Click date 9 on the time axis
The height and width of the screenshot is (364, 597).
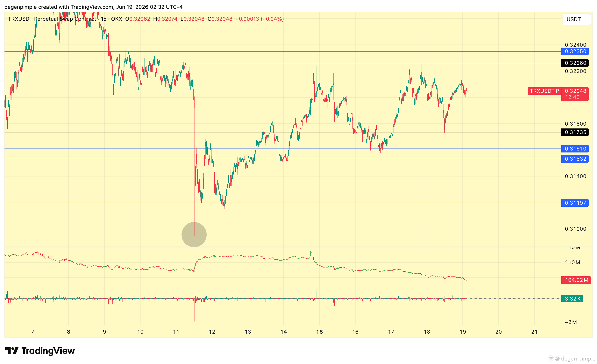pos(104,332)
